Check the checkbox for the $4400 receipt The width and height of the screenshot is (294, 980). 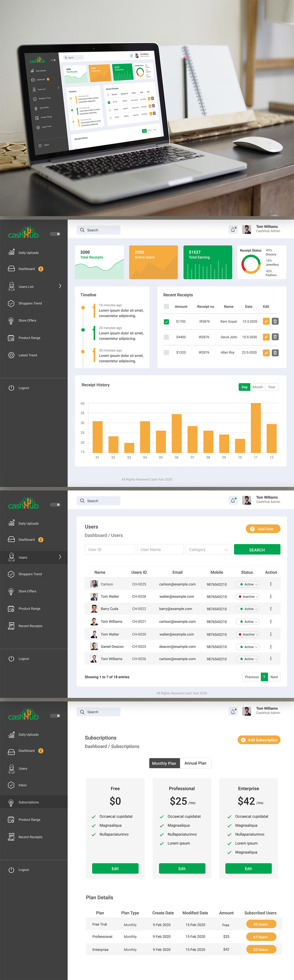(x=166, y=337)
